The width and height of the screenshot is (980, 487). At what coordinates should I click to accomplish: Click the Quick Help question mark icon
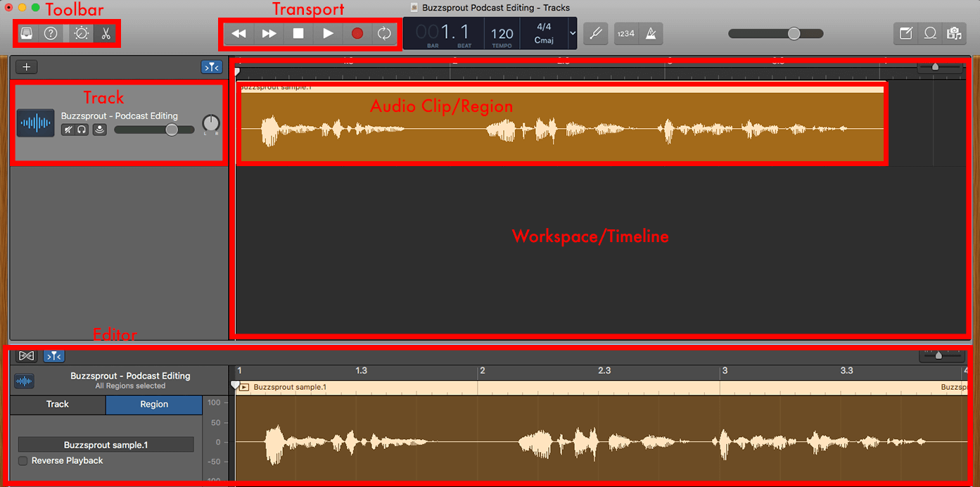51,33
